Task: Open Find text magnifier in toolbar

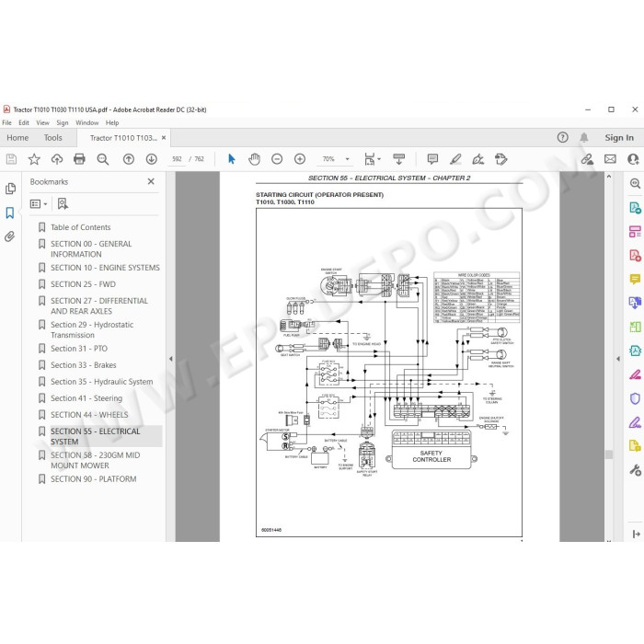Action: (103, 159)
